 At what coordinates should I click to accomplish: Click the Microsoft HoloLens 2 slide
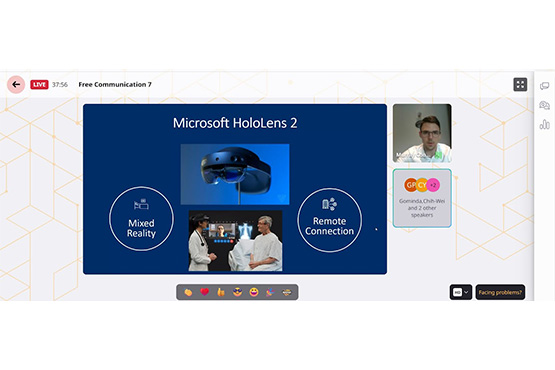[x=235, y=189]
